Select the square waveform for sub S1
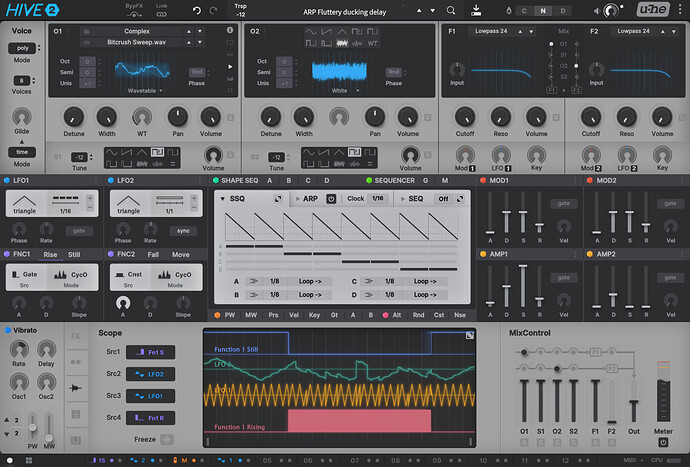This screenshot has height=467, width=690. point(157,152)
